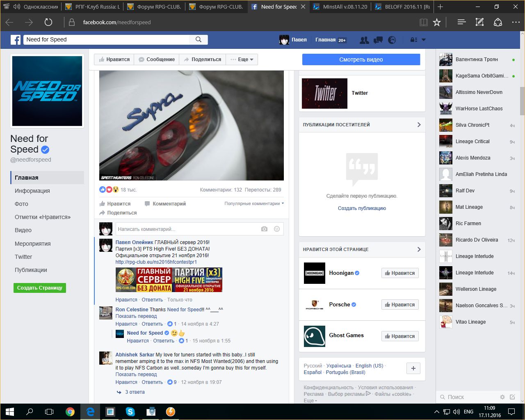Expand Нравится этой странице section chevron
This screenshot has height=420, width=525.
point(419,249)
